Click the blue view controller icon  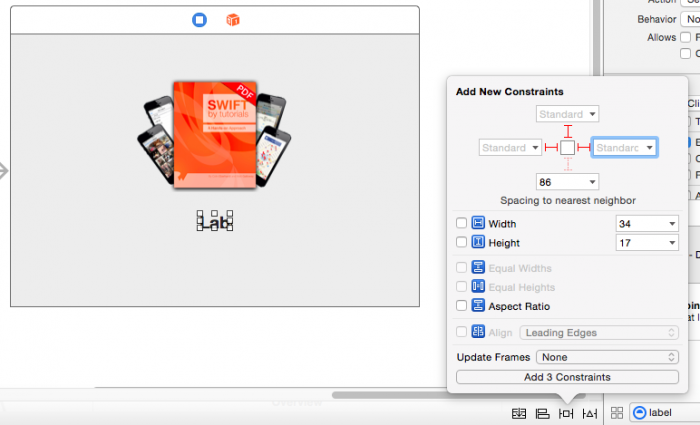[x=199, y=20]
